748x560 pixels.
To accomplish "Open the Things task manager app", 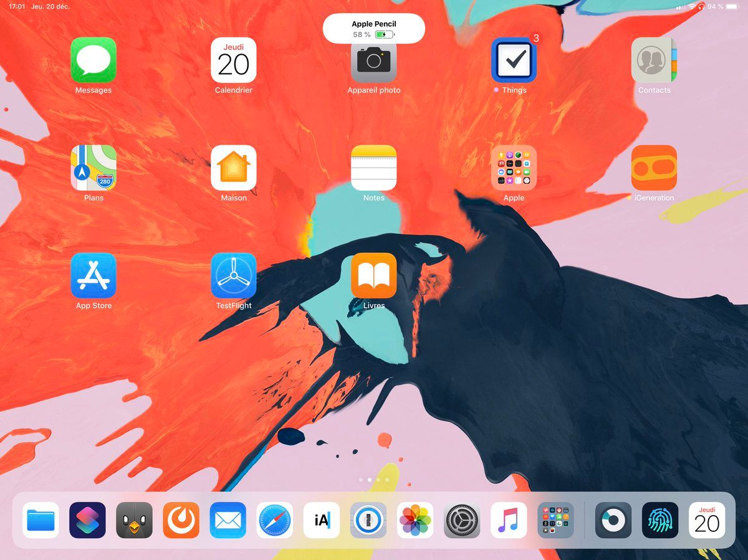I will 514,60.
